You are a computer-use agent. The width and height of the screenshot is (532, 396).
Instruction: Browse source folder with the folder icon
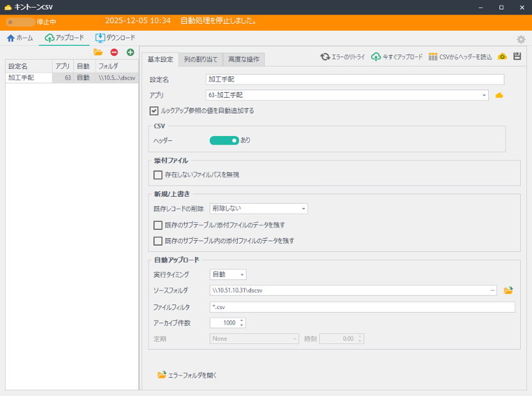(x=508, y=290)
